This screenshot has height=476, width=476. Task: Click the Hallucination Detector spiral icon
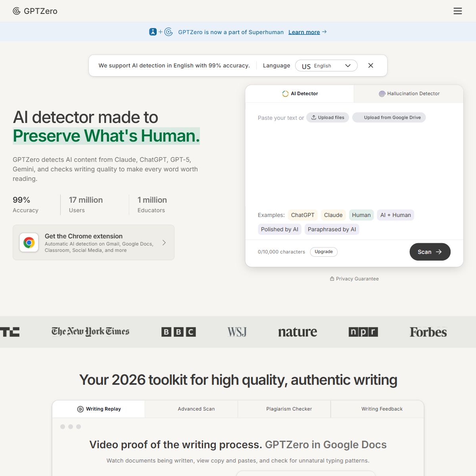tap(382, 94)
